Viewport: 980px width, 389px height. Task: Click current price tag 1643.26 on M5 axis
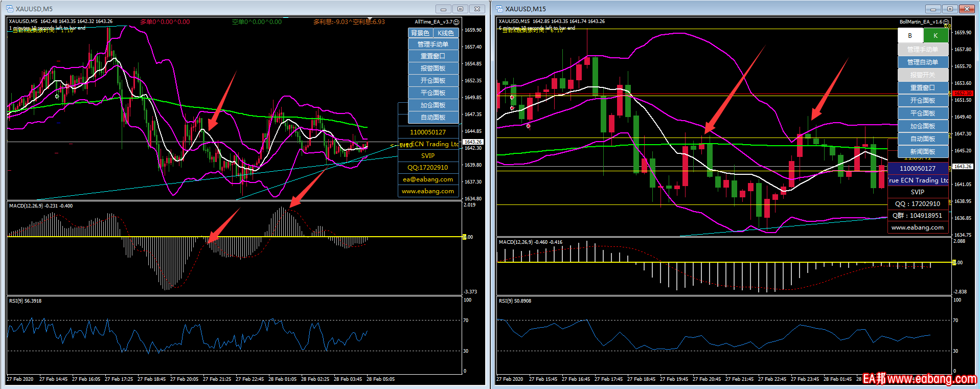coord(473,142)
